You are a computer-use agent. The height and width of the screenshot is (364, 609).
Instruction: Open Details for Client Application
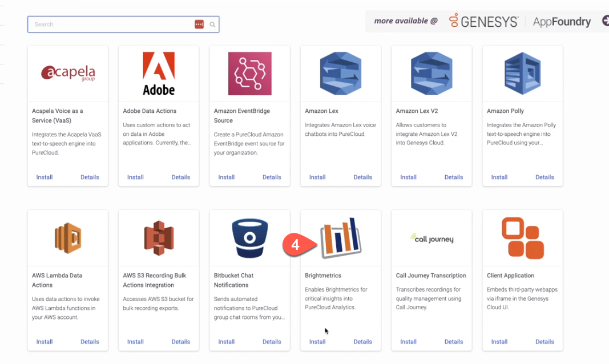pos(545,342)
